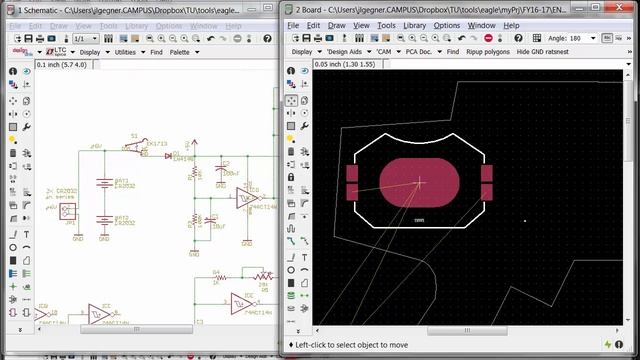Select Info tool in Board tool palette
640x360 pixels.
pyautogui.click(x=291, y=71)
